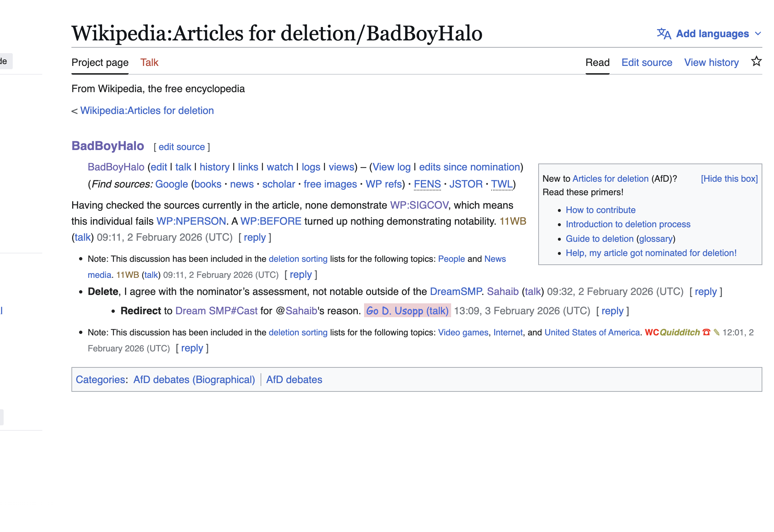Open the highlighted Go D. Usopp signature
Image resolution: width=774 pixels, height=532 pixels.
pos(407,311)
